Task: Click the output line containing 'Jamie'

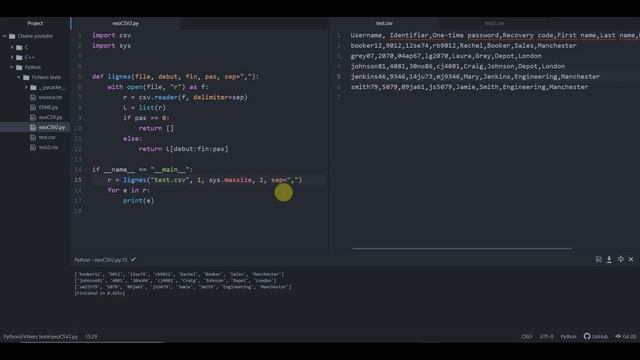Action: (x=183, y=287)
